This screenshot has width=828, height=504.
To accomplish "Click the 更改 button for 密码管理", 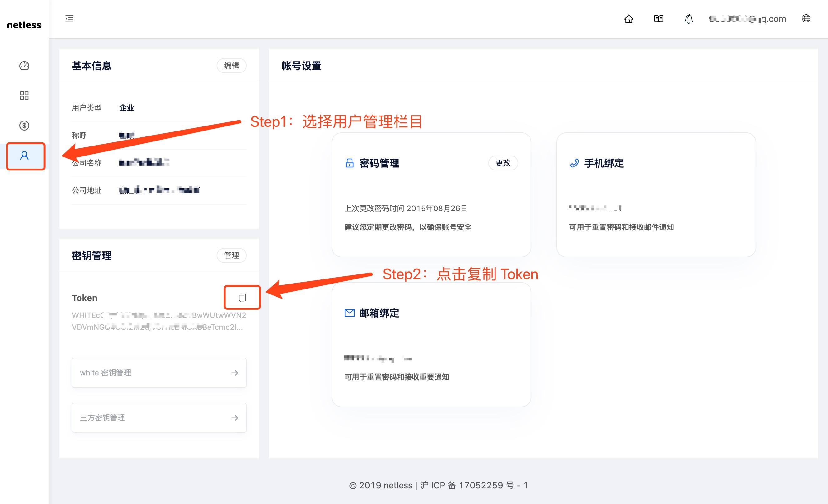I will click(503, 163).
